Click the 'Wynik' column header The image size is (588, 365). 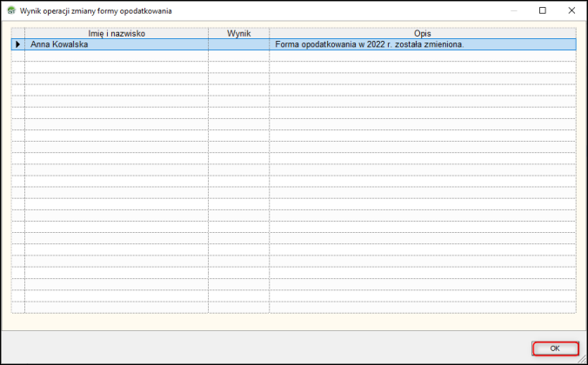239,33
